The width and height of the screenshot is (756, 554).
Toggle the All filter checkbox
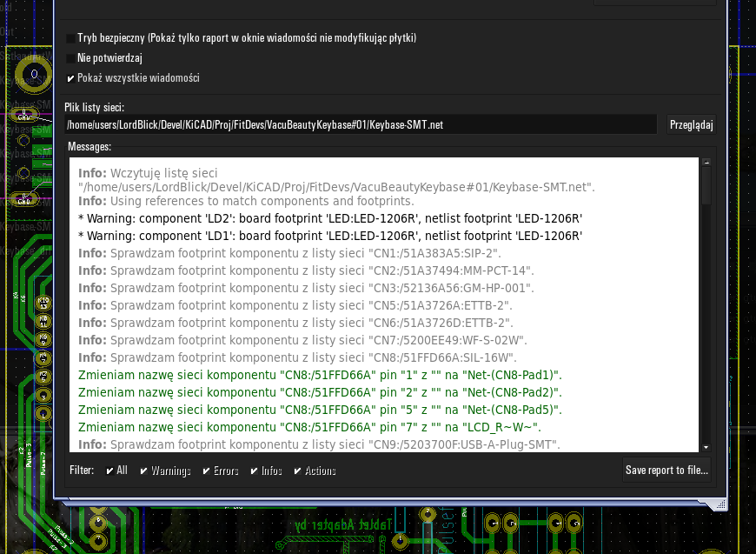click(110, 471)
